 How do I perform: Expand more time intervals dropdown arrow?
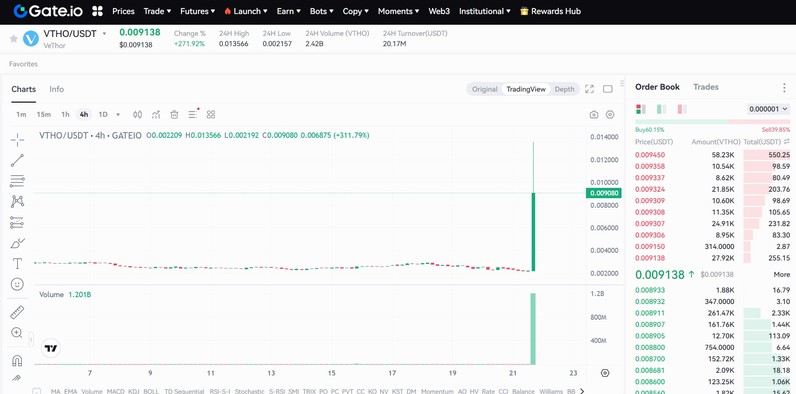pyautogui.click(x=118, y=115)
